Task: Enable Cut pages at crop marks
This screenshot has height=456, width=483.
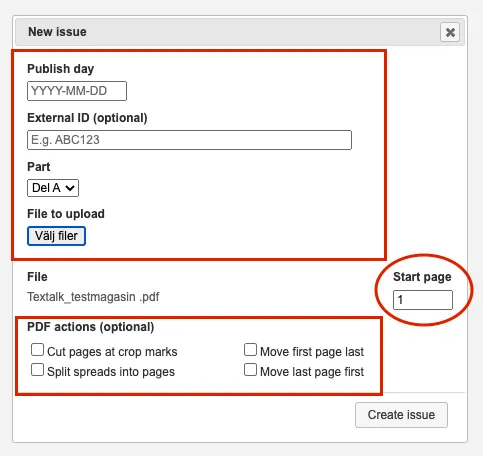Action: click(x=37, y=350)
